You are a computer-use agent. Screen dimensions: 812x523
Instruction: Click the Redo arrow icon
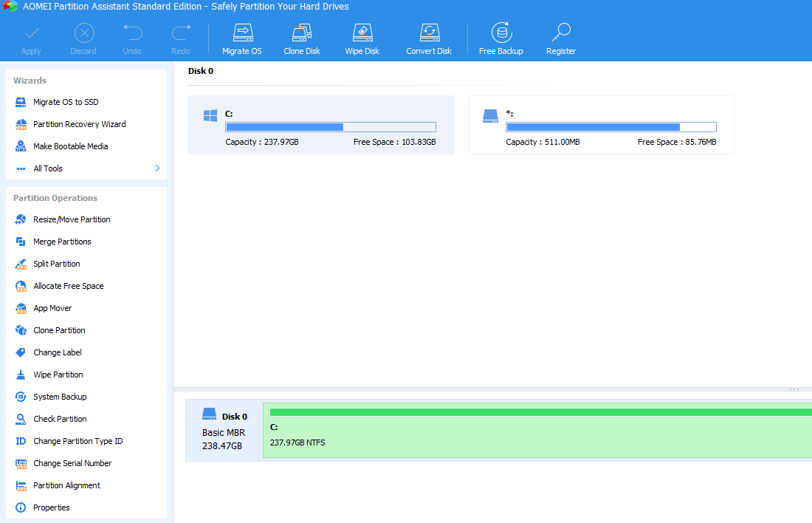pos(182,33)
